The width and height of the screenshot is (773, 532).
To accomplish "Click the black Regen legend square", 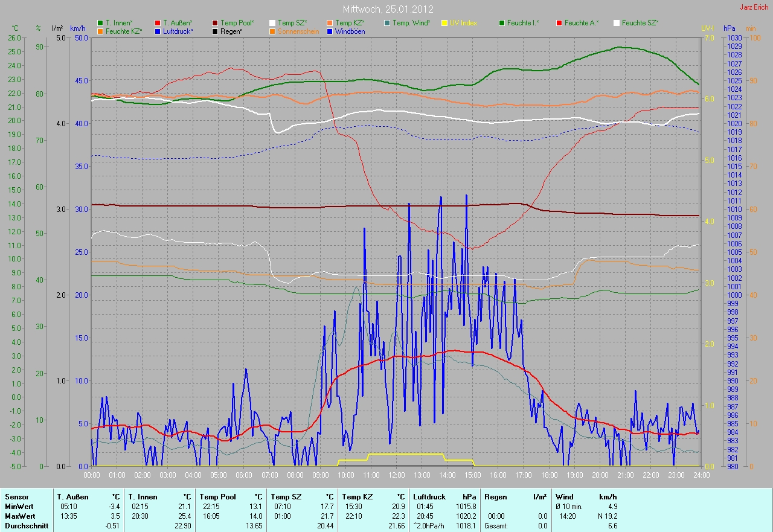I will tap(216, 31).
